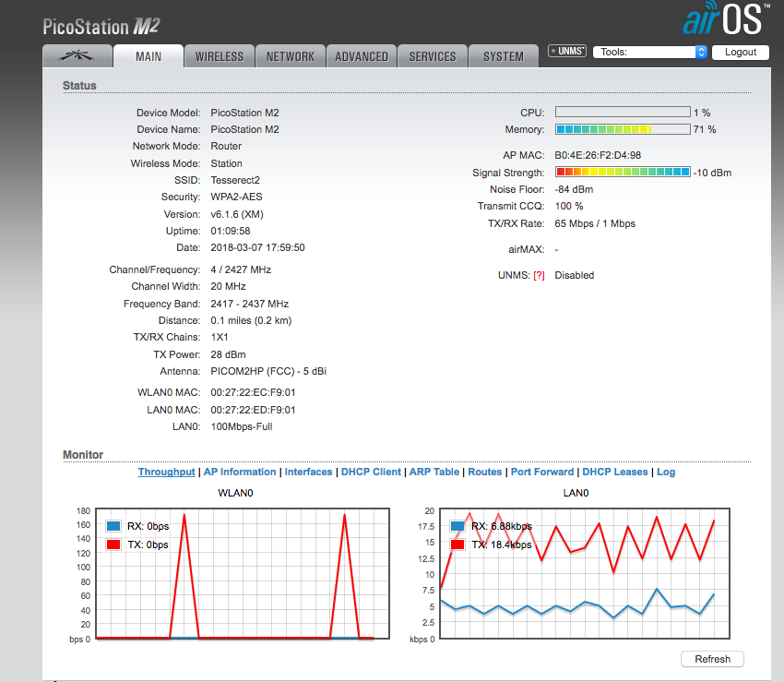
Task: Select TX Power 28 dBm
Action: click(x=228, y=354)
